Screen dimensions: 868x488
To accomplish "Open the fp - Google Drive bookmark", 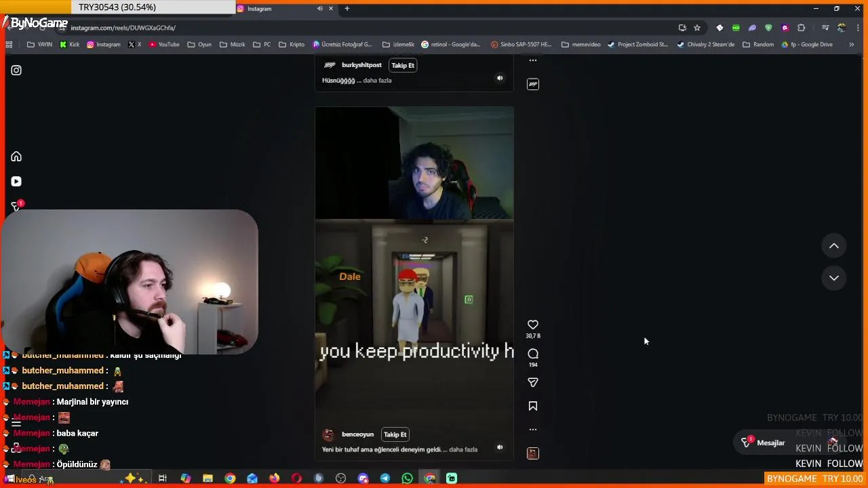I will (807, 45).
